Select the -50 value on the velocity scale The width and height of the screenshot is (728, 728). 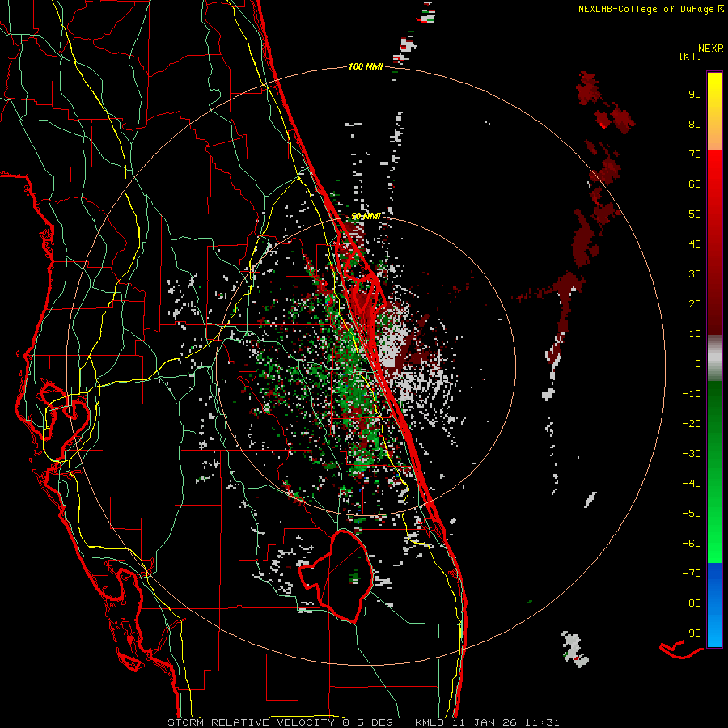click(692, 514)
